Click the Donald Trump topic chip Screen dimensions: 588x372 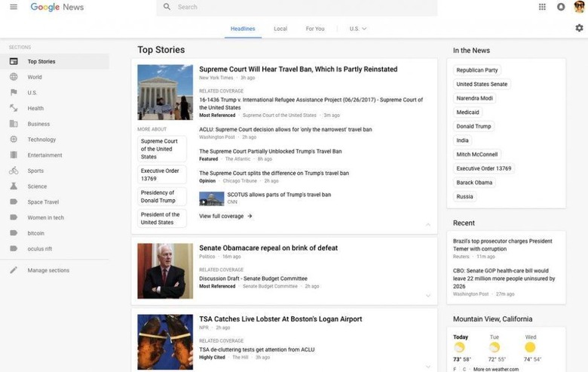pyautogui.click(x=473, y=126)
